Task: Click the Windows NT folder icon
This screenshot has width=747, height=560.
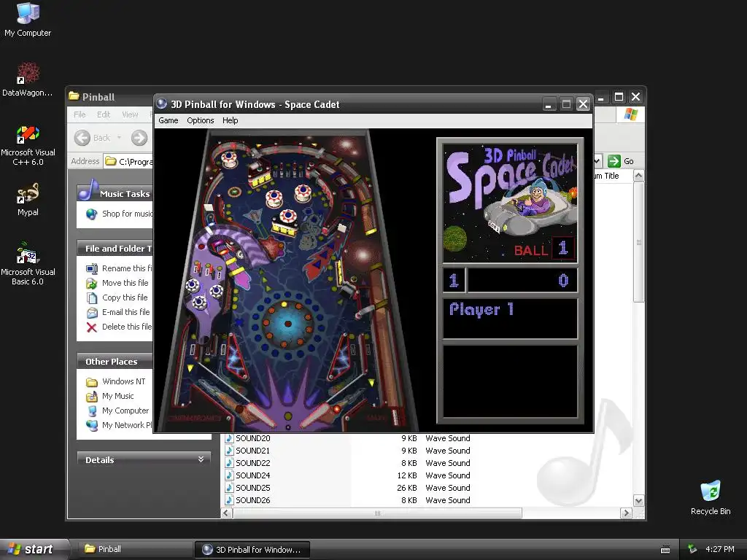Action: [91, 382]
